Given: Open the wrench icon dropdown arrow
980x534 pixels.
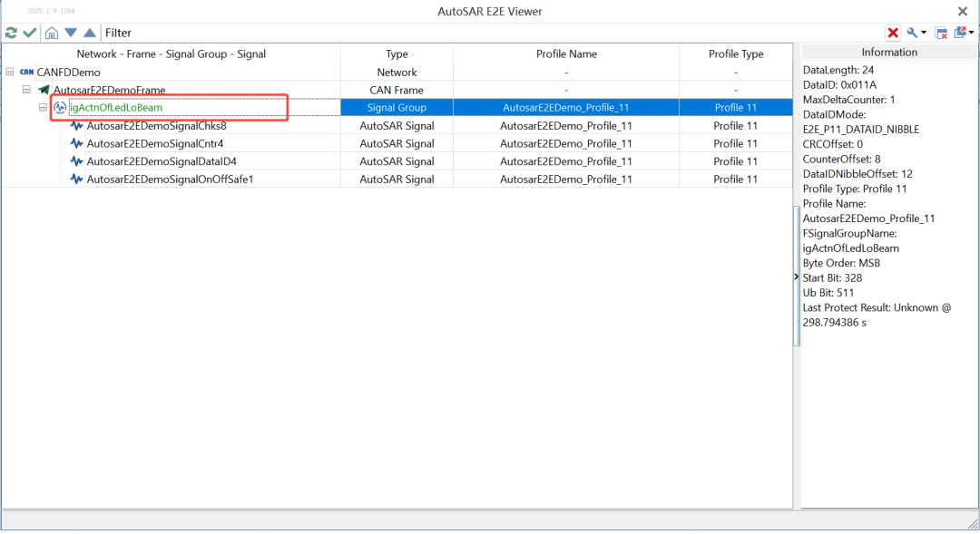Looking at the screenshot, I should 924,34.
